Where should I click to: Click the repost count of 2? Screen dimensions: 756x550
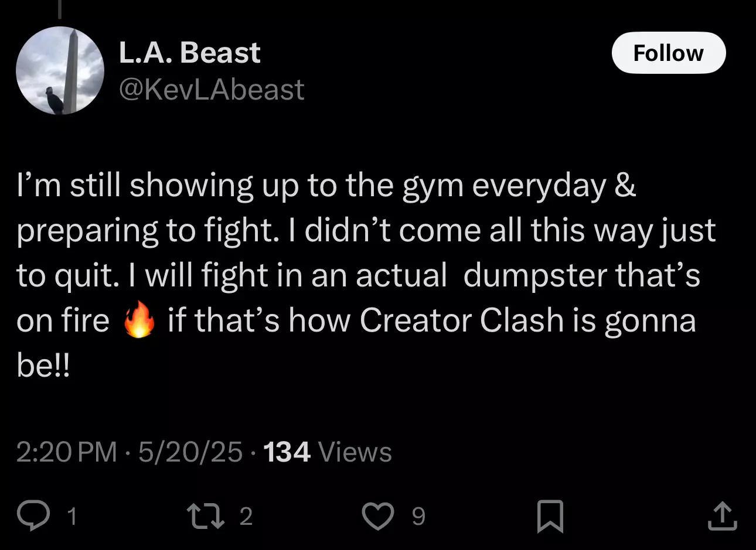click(x=246, y=517)
